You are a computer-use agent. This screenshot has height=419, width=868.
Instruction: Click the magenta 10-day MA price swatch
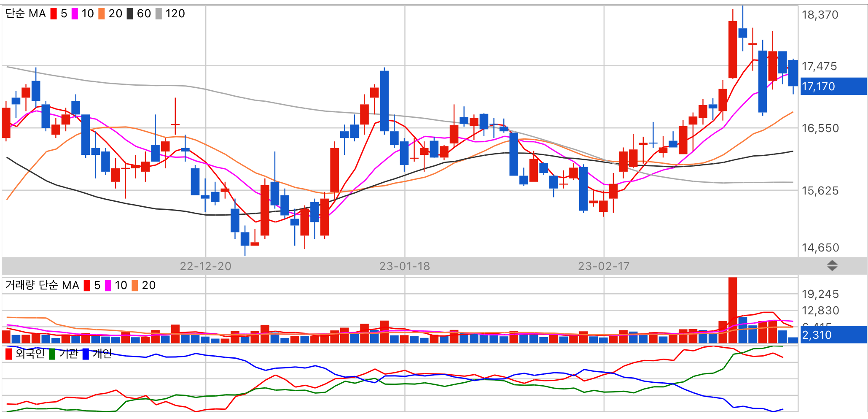pyautogui.click(x=75, y=14)
